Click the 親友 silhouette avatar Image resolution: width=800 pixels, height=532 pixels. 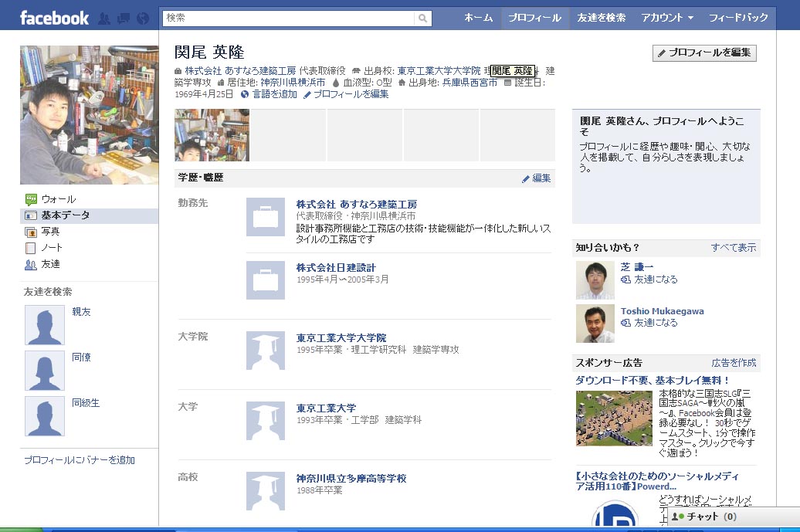tap(45, 325)
